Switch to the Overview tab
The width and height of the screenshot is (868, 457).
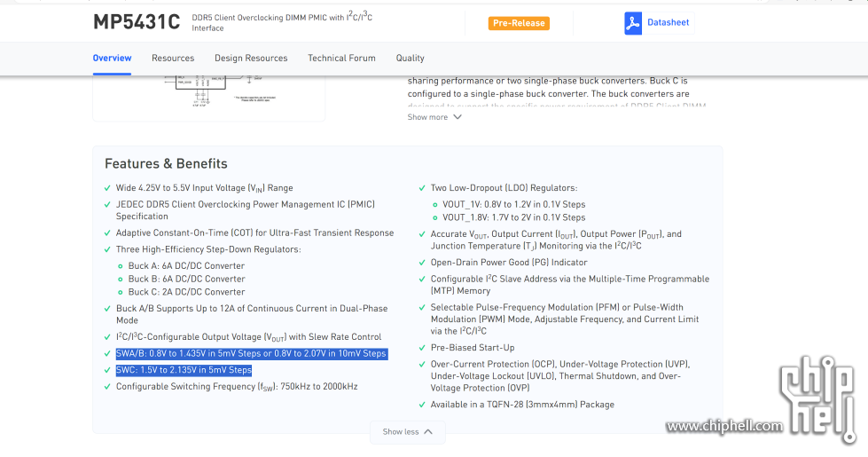[x=112, y=59]
